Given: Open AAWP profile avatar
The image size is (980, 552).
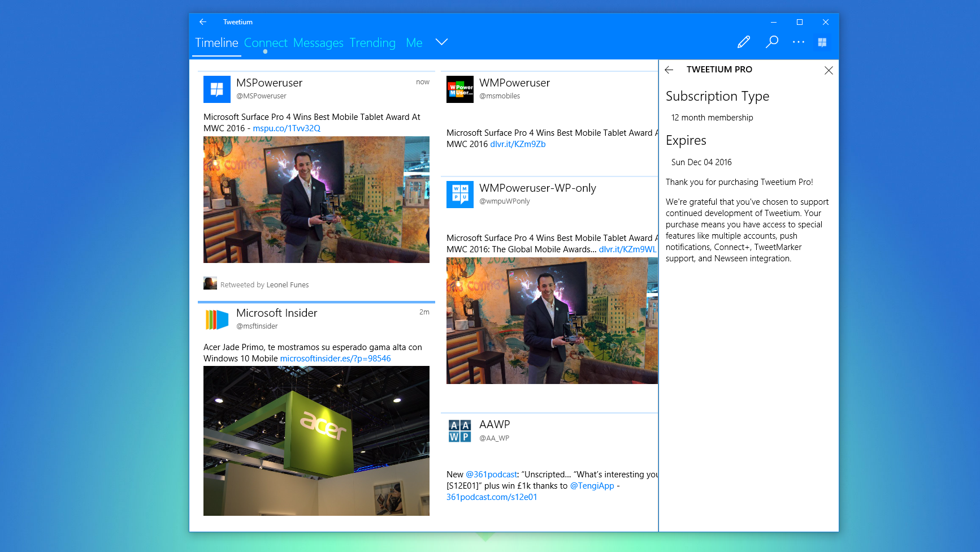Looking at the screenshot, I should click(x=460, y=431).
